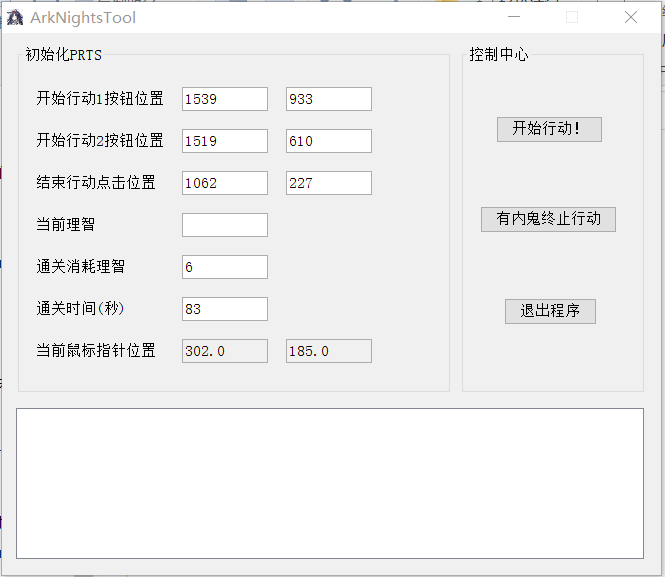Click the empty 当前理智 input field
Image resolution: width=665 pixels, height=577 pixels.
click(x=225, y=225)
